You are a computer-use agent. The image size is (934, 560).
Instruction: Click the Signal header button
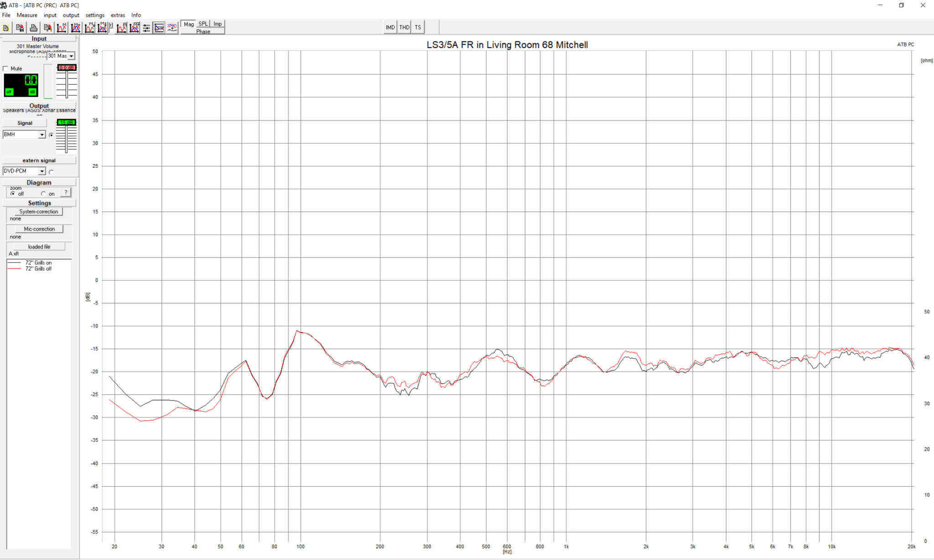25,123
